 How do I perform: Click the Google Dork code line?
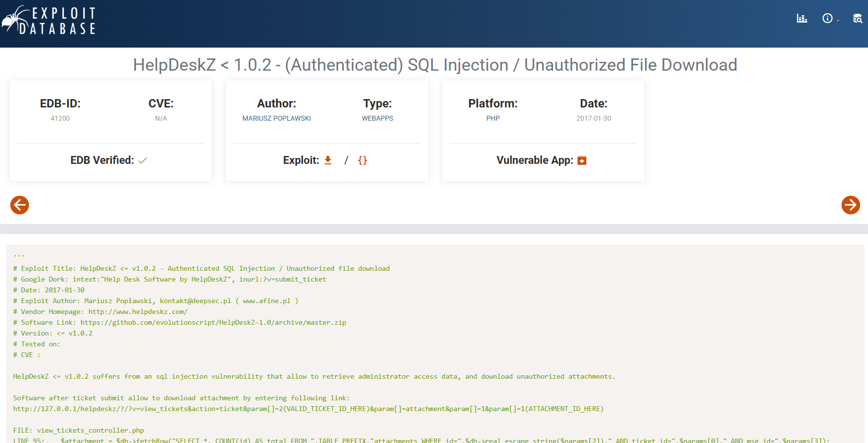click(170, 279)
